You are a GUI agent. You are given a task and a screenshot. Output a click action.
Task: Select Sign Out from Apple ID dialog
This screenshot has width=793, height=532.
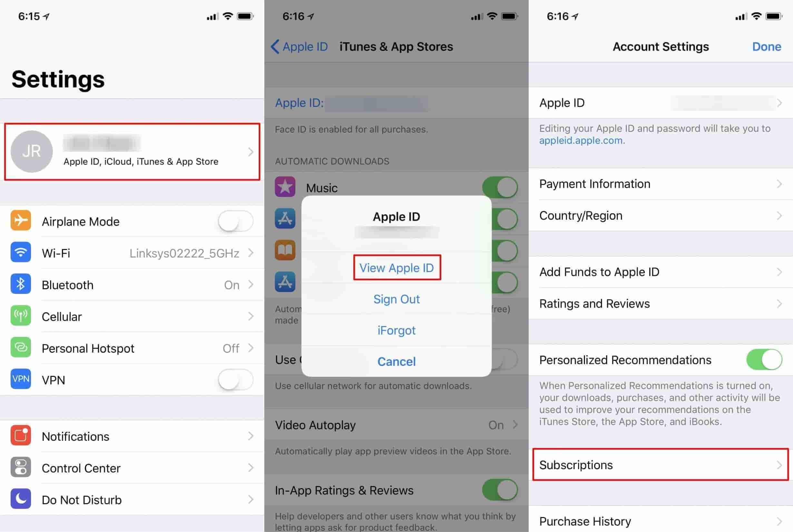pos(396,299)
